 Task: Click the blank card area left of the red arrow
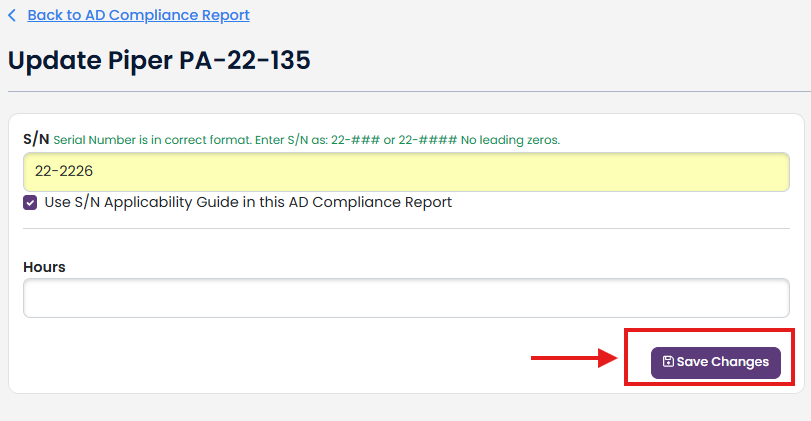click(x=274, y=358)
